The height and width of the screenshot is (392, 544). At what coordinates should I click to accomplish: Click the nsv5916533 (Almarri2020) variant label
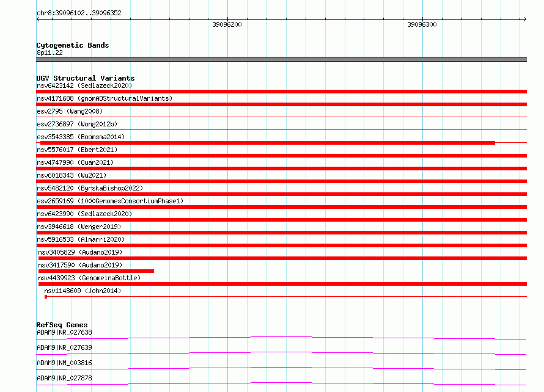[81, 239]
